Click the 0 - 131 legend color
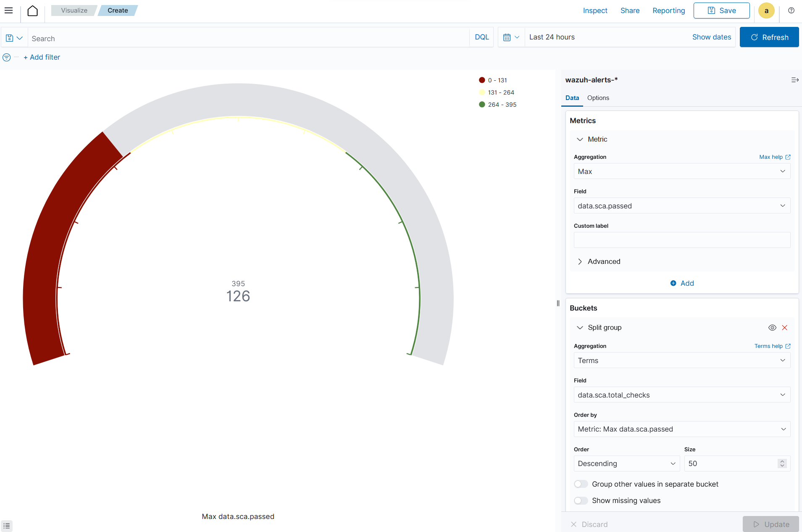Image resolution: width=802 pixels, height=532 pixels. [482, 80]
